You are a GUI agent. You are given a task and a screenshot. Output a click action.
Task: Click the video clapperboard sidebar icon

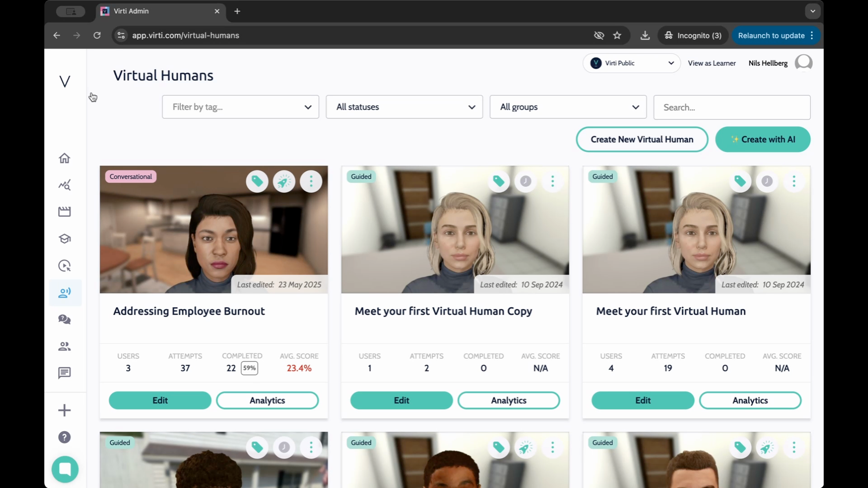(65, 212)
